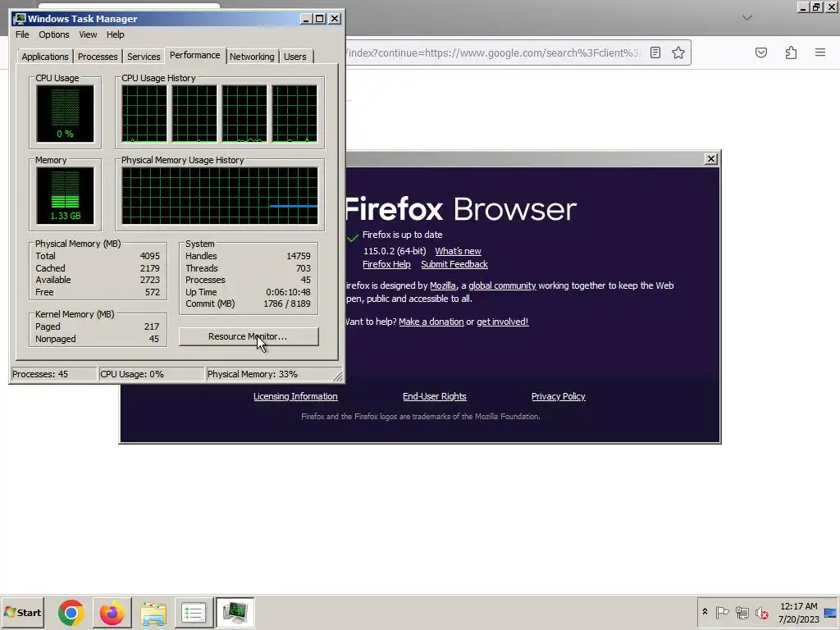
Task: Click the Firefox is up to date text
Action: 402,235
